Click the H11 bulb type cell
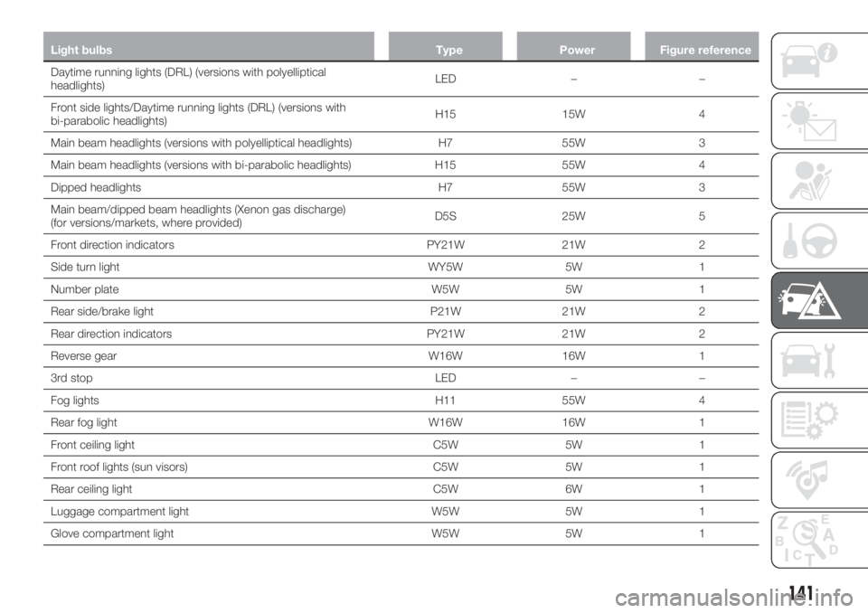The image size is (868, 613). [445, 400]
